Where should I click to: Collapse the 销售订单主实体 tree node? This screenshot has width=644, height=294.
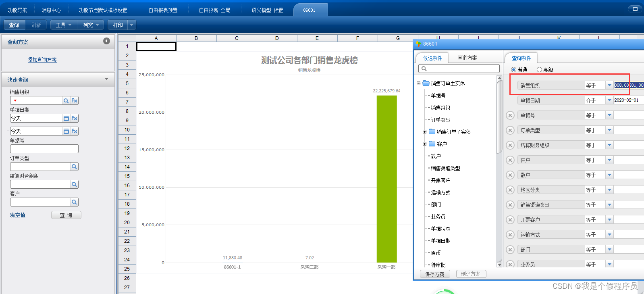tap(418, 83)
